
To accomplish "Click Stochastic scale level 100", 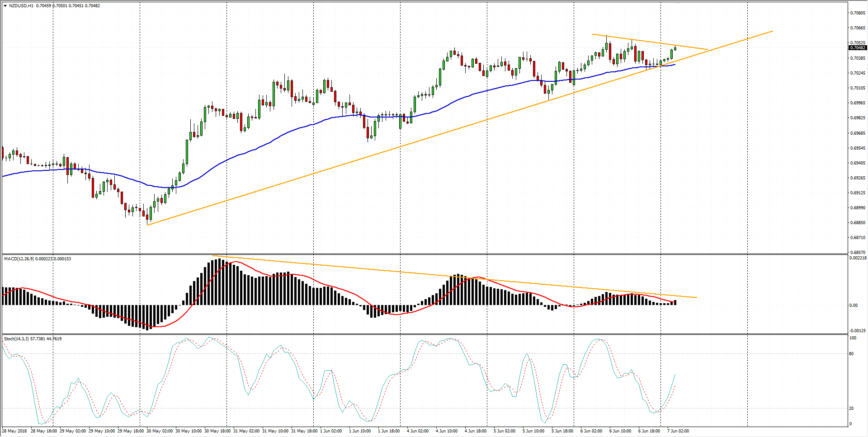I will 853,338.
